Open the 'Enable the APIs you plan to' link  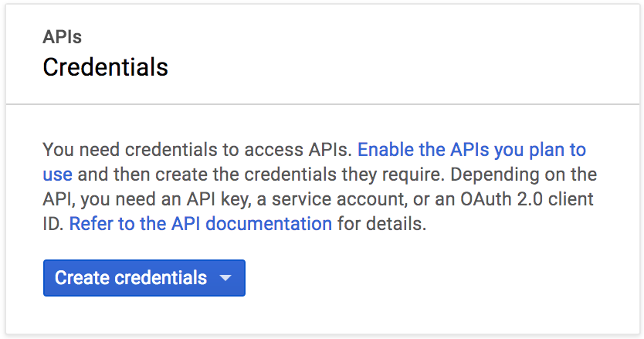pos(472,150)
